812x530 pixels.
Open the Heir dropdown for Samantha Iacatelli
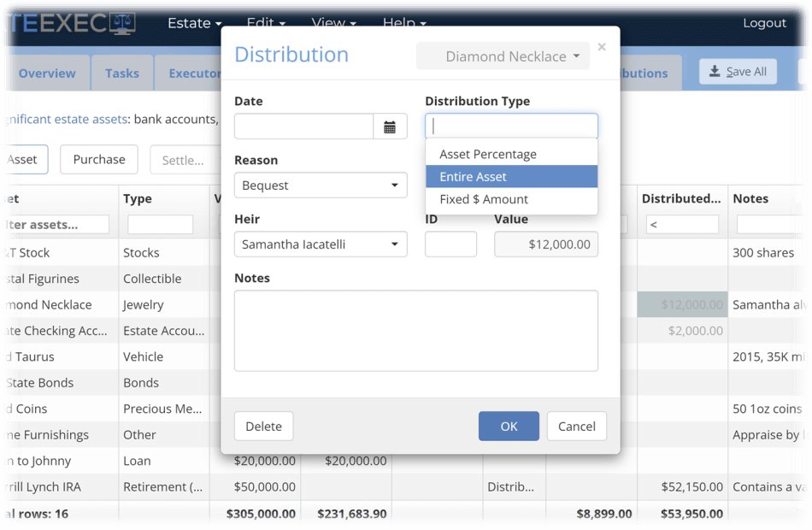(x=321, y=244)
